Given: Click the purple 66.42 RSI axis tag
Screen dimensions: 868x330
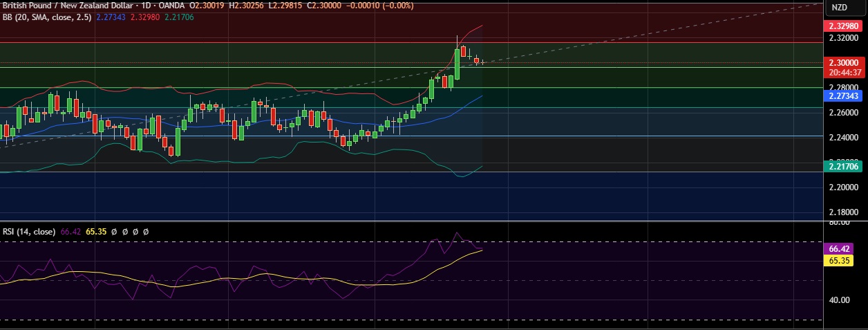Looking at the screenshot, I should (840, 248).
